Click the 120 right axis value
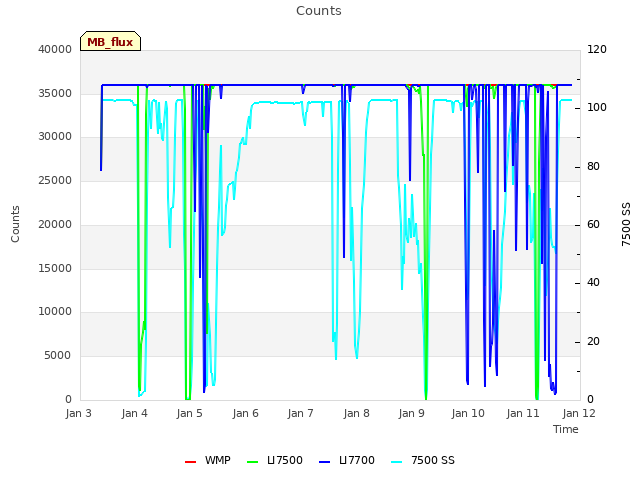 click(x=597, y=49)
